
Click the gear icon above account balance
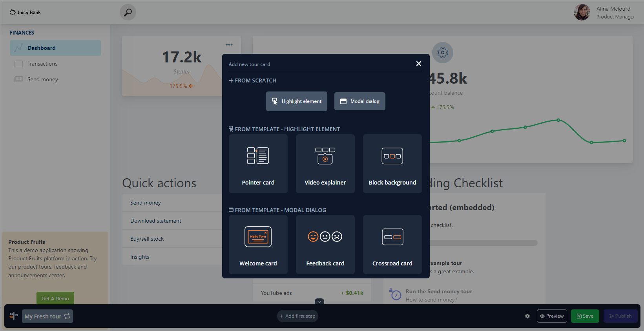pos(442,53)
